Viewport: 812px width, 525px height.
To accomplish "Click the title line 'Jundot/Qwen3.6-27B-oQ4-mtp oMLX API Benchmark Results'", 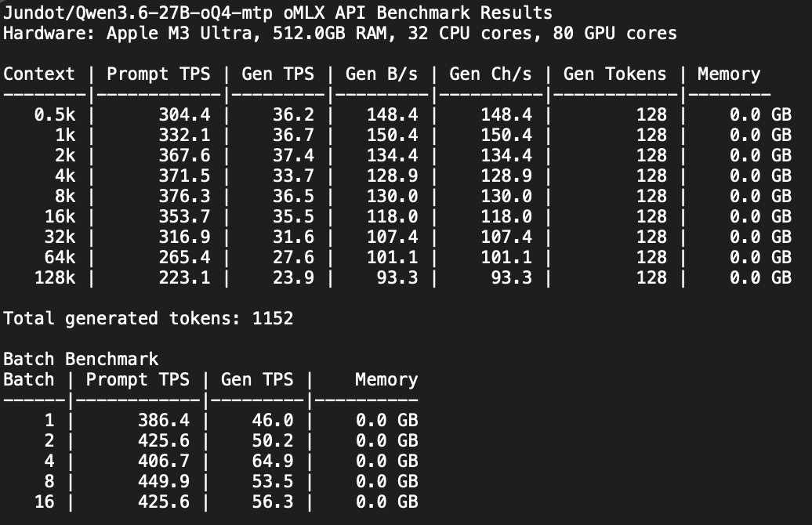I will (277, 13).
